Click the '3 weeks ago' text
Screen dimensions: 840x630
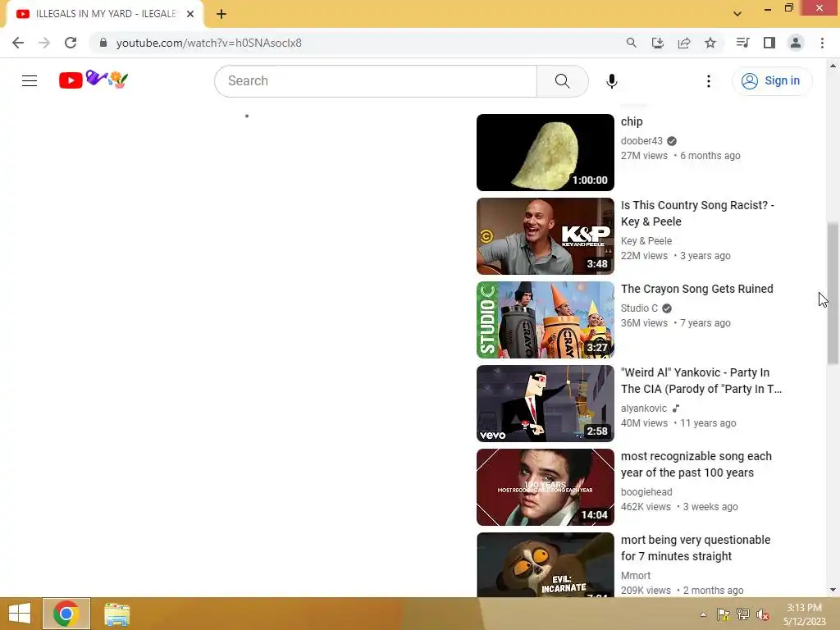(x=710, y=507)
